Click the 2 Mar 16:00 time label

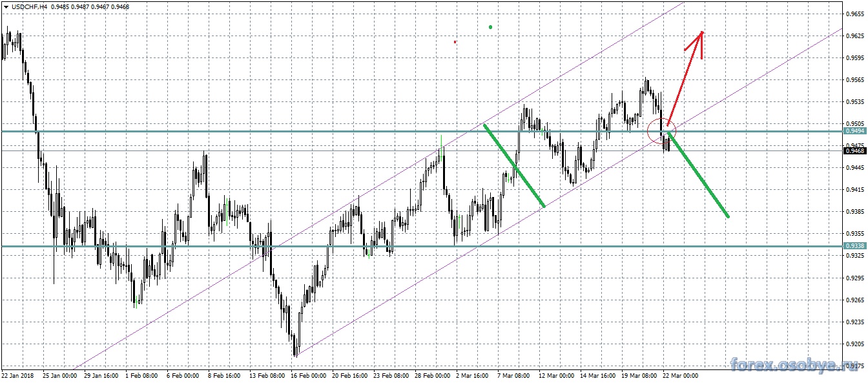[473, 375]
